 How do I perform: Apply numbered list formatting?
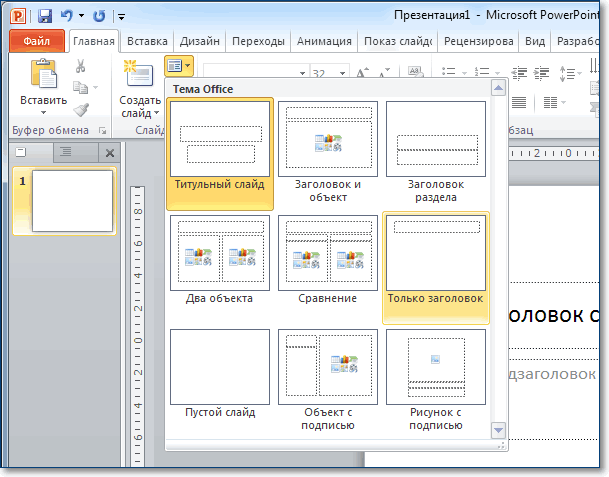(x=482, y=71)
